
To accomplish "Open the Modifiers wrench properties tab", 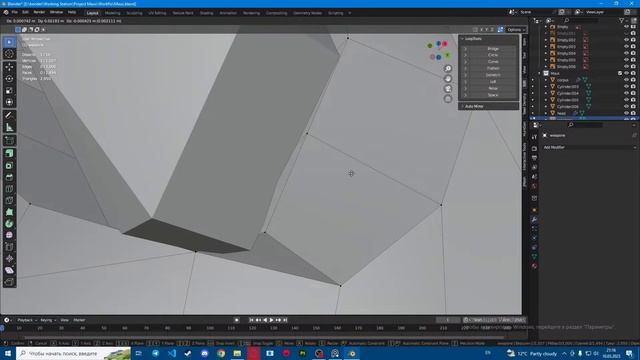I will [x=534, y=219].
